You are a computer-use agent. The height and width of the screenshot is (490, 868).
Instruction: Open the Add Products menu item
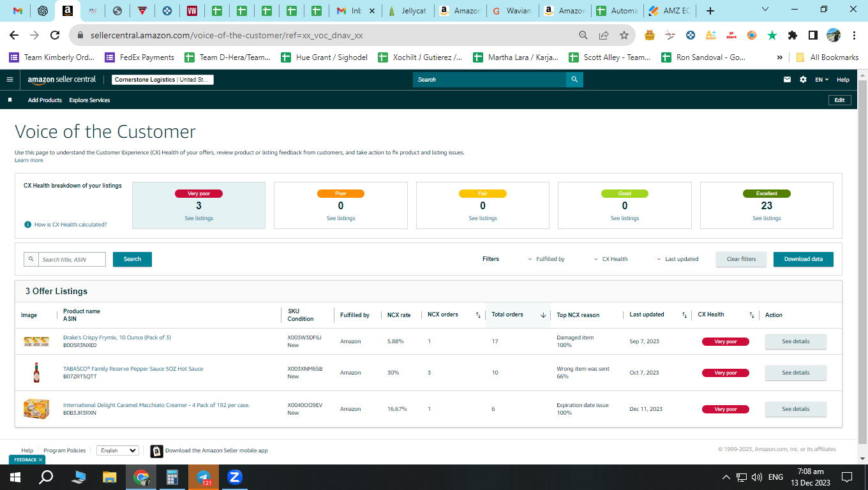[x=45, y=100]
